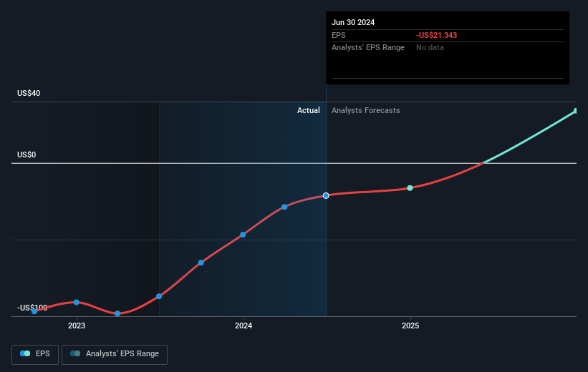Click the EPS data point above 2024 label
Screen dimensions: 588x372
[x=243, y=235]
